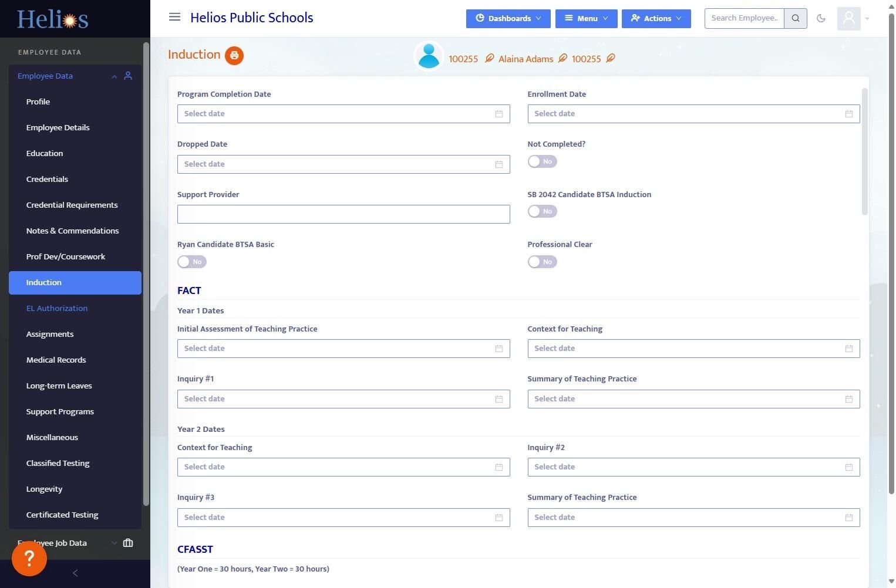Click the Helios Public Schools title
The width and height of the screenshot is (896, 588).
click(x=251, y=18)
